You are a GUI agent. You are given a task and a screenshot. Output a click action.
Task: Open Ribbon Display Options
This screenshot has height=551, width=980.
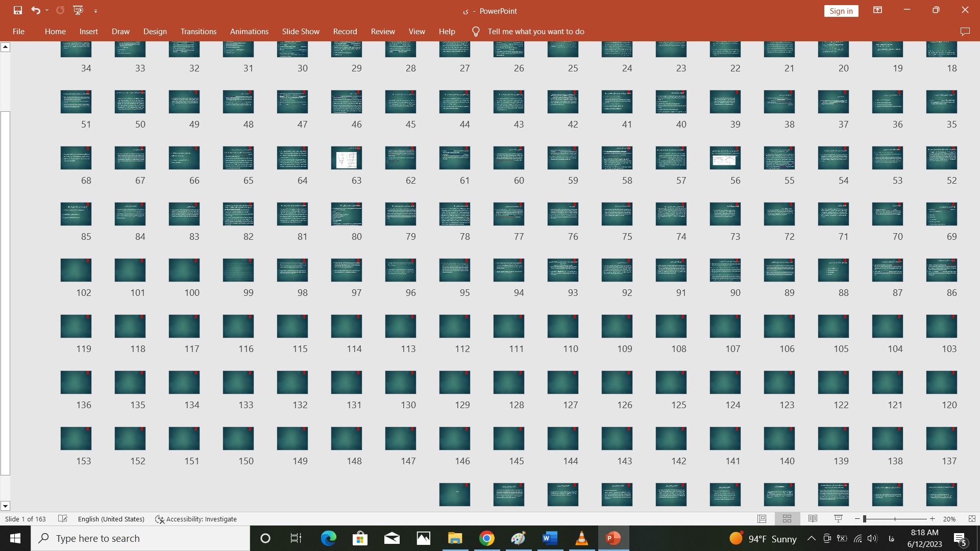click(878, 10)
